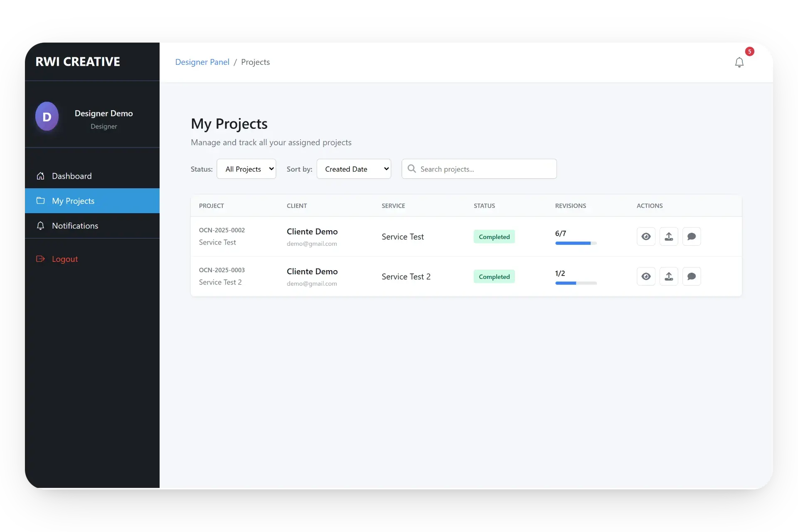Open the All Projects status dropdown
The height and width of the screenshot is (532, 798).
point(246,169)
